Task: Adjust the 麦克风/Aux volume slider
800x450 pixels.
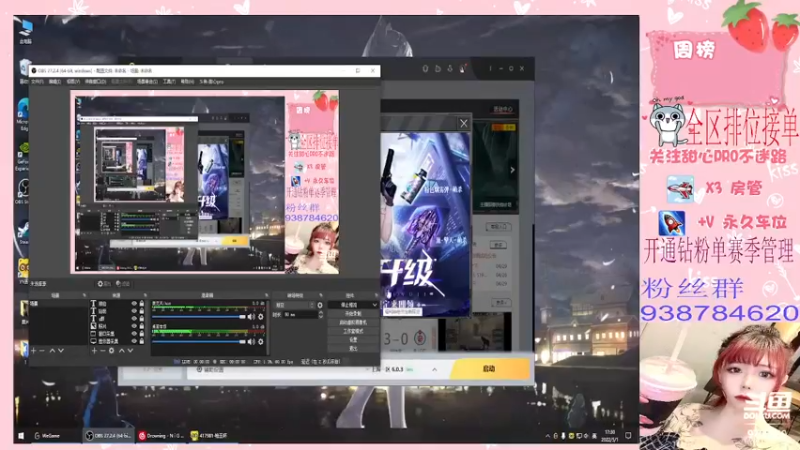Action: click(199, 317)
